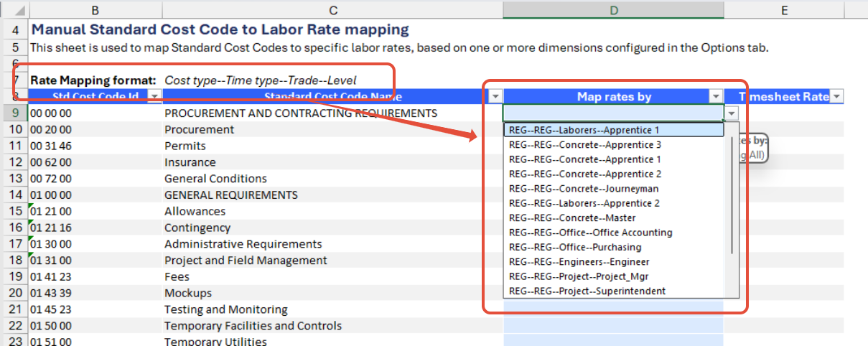Click the Map rates by filter button
This screenshot has width=868, height=346.
[715, 97]
